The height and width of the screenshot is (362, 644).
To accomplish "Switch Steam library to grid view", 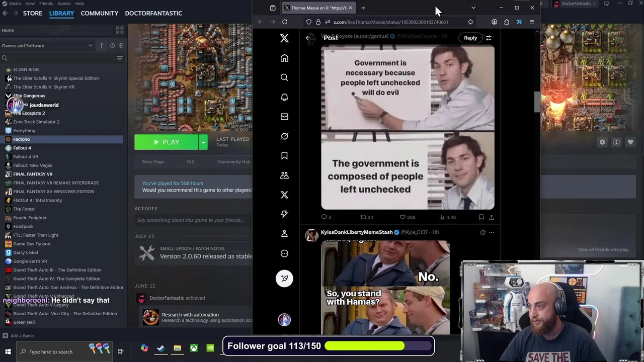I will pyautogui.click(x=120, y=31).
